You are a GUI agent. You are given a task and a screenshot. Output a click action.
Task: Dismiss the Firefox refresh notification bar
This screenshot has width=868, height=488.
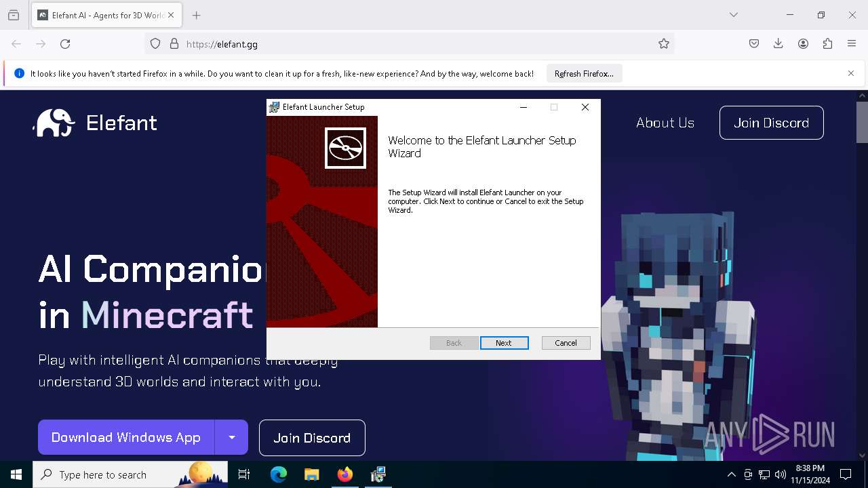click(851, 73)
